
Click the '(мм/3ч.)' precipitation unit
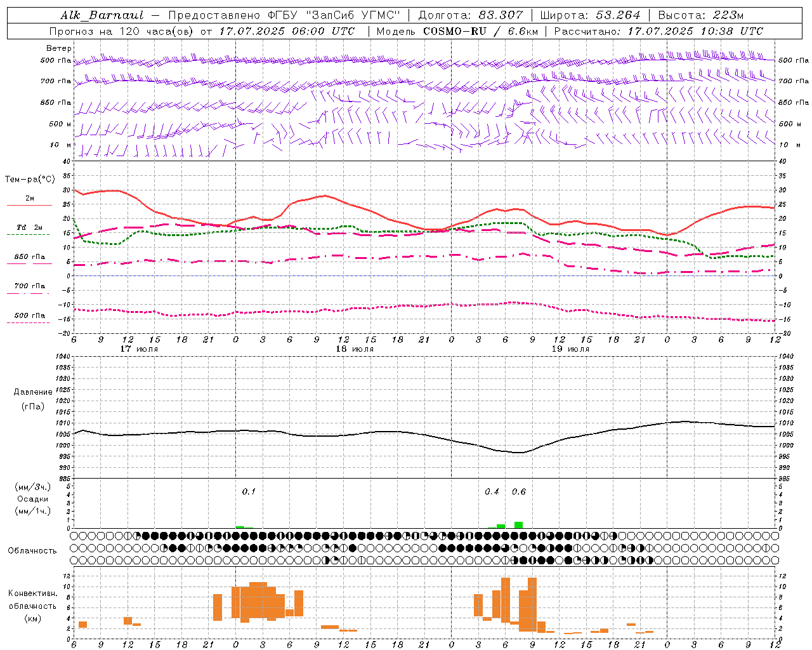pos(33,487)
